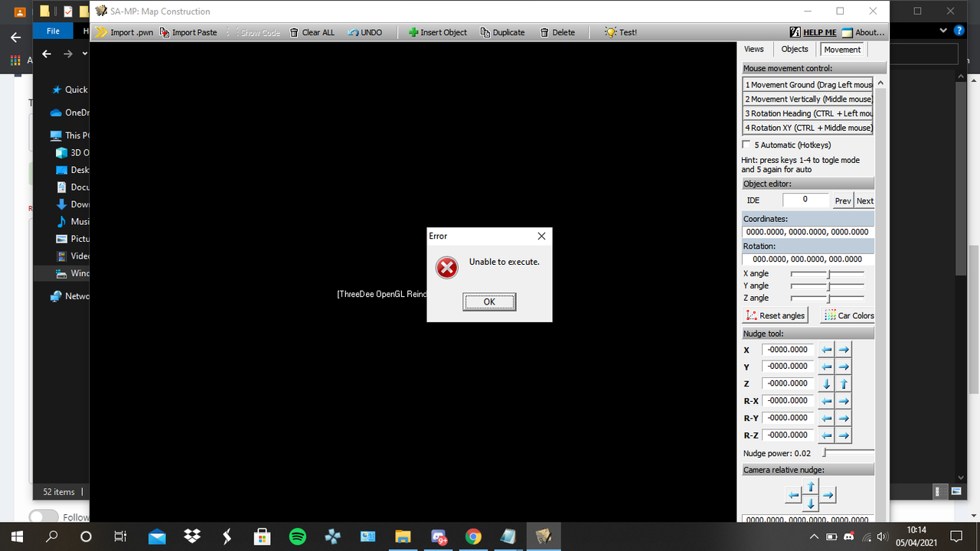Click OK in the Error dialog

click(489, 302)
